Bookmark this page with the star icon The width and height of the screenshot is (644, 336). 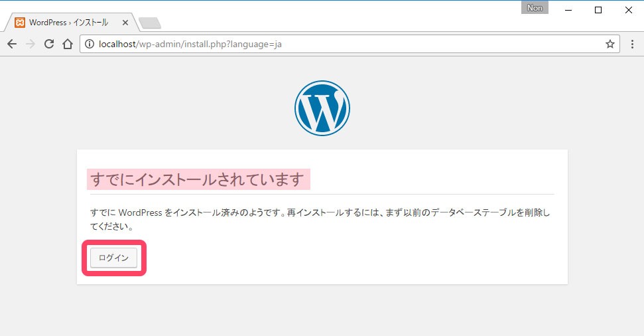[610, 44]
